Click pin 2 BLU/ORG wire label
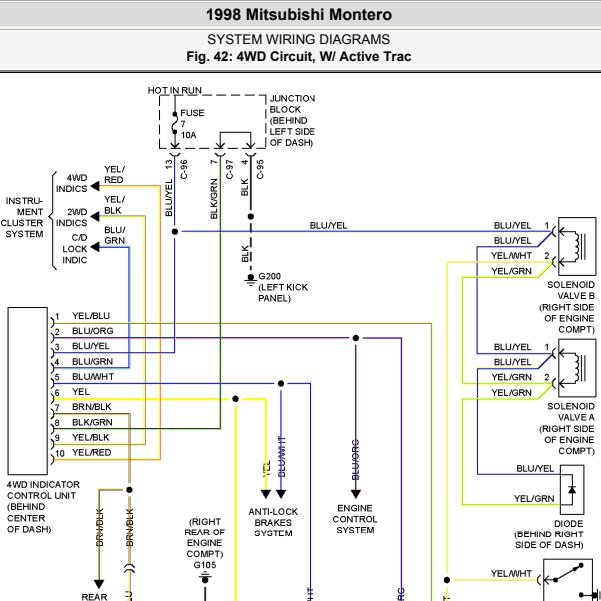Image resolution: width=601 pixels, height=601 pixels. (92, 331)
